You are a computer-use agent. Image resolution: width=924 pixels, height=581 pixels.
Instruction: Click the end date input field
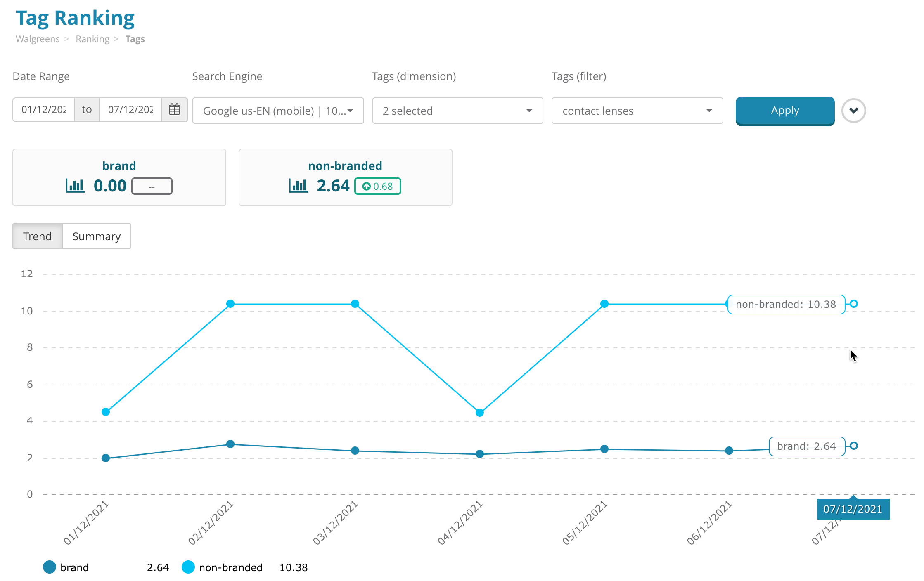coord(130,110)
